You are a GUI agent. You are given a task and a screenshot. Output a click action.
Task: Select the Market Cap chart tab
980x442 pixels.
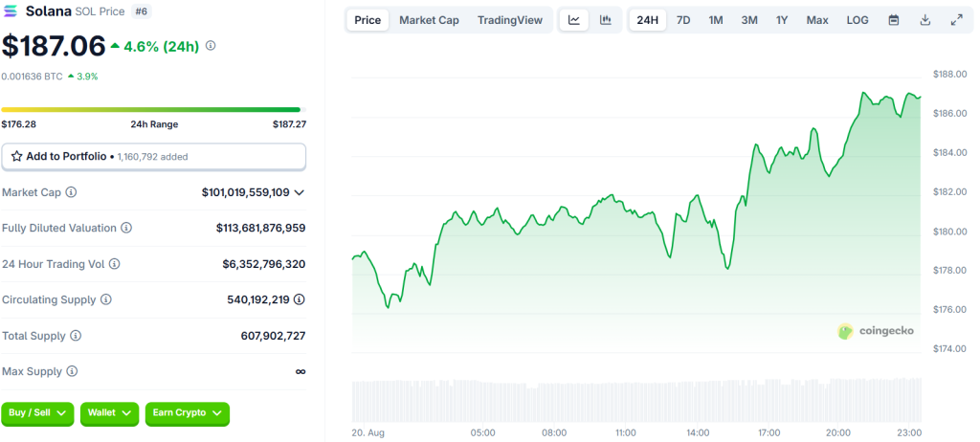[429, 20]
